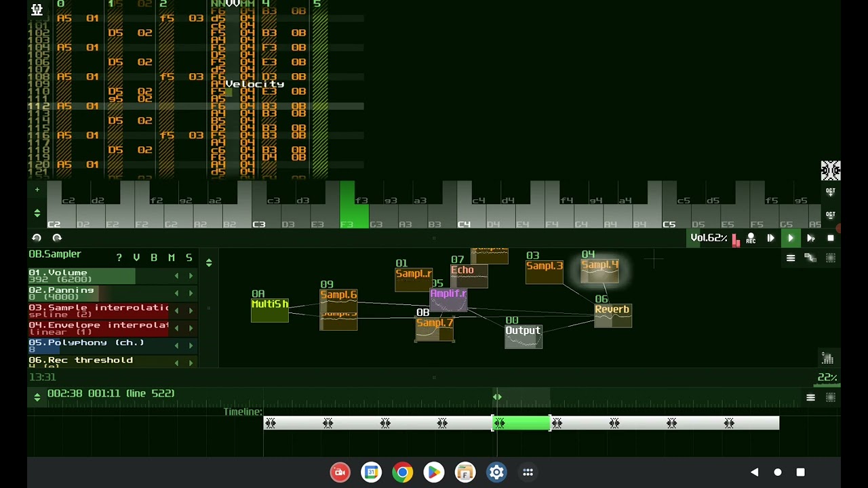
Task: Click the module connection mode icon
Action: (x=810, y=258)
